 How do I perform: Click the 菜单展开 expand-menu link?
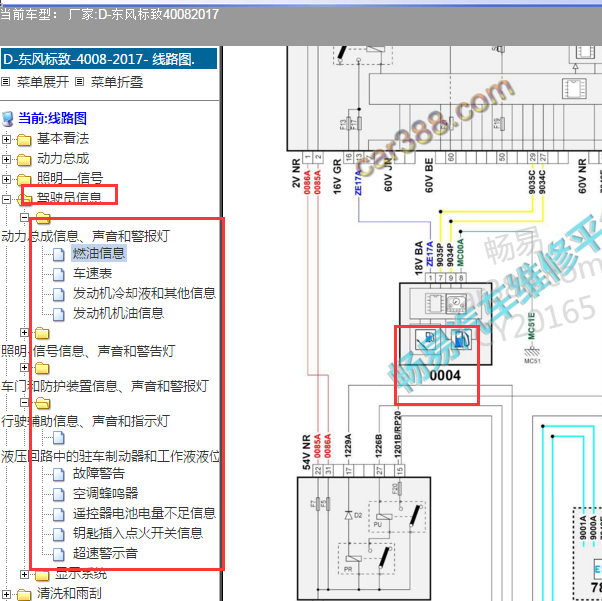pos(43,82)
